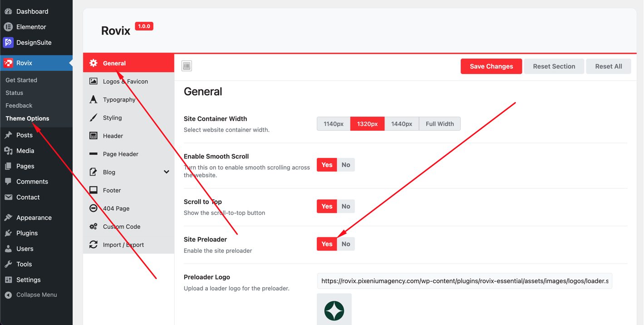Image resolution: width=644 pixels, height=325 pixels.
Task: Click the Reset All button
Action: point(609,66)
